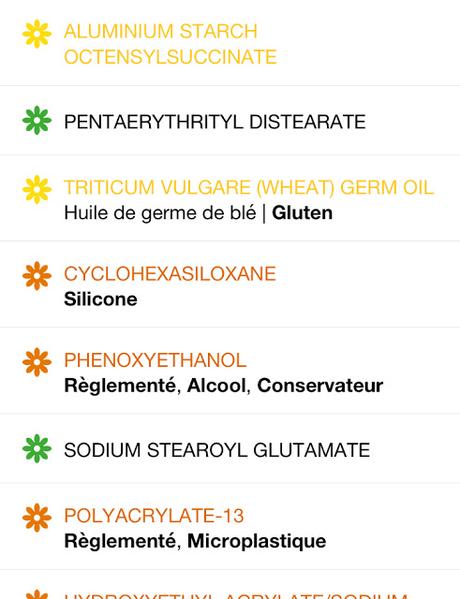The height and width of the screenshot is (599, 460).
Task: Tap orange flower icon beside Polyacrylate-13
Action: point(37,518)
